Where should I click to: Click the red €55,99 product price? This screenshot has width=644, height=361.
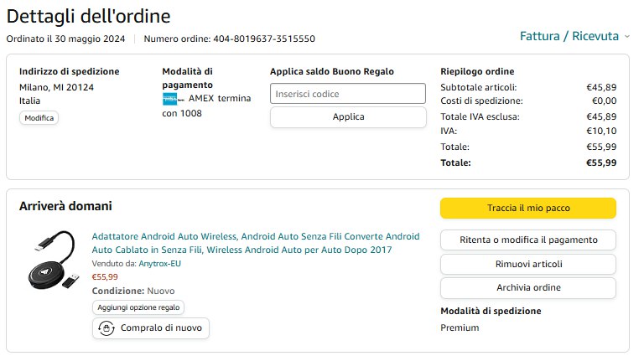pyautogui.click(x=105, y=276)
